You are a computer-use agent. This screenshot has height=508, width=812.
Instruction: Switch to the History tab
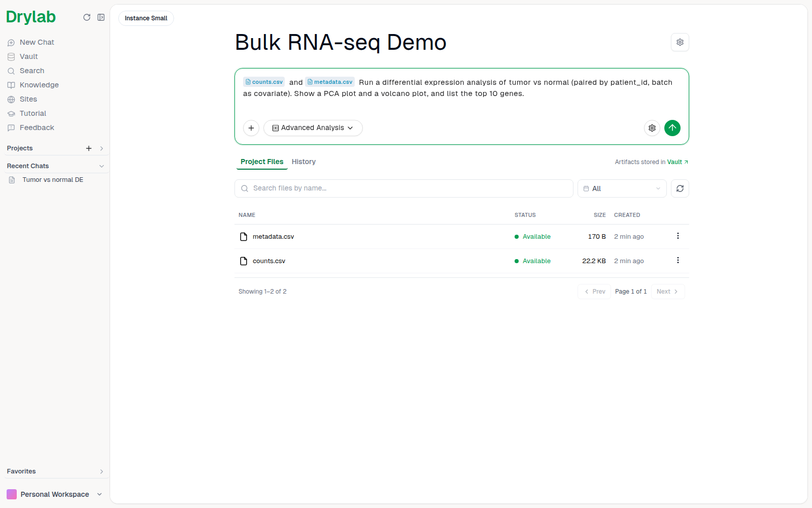click(303, 162)
